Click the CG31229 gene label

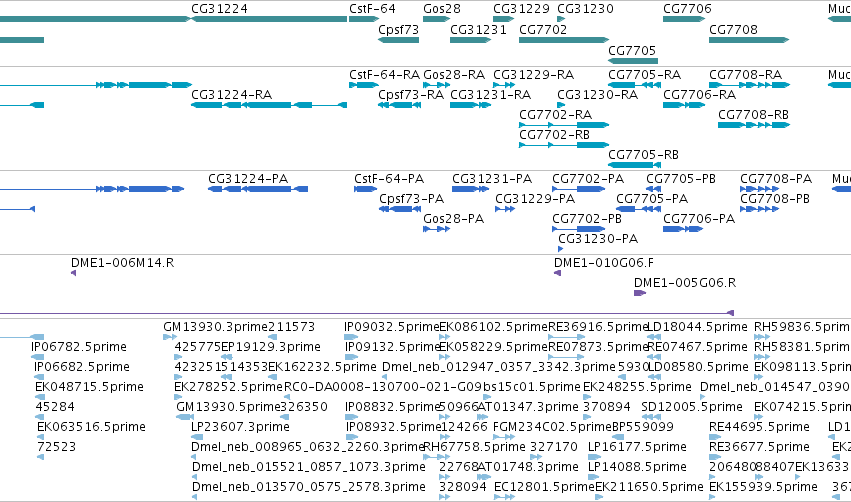pyautogui.click(x=521, y=9)
